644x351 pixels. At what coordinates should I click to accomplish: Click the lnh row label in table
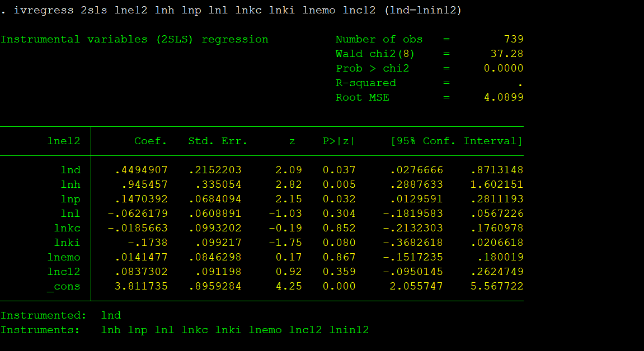[x=70, y=184]
